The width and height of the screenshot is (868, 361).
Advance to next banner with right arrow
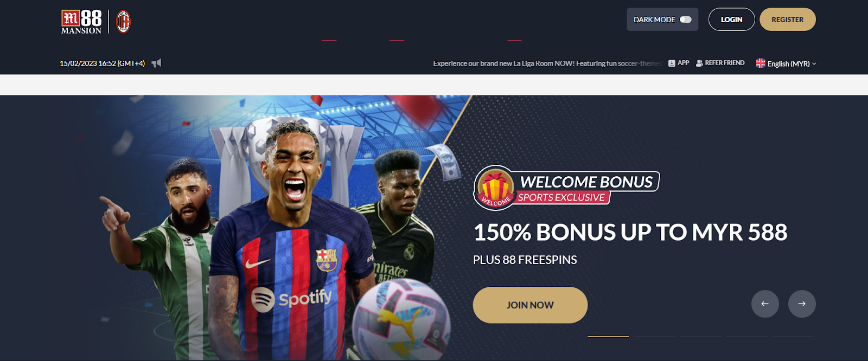[802, 304]
